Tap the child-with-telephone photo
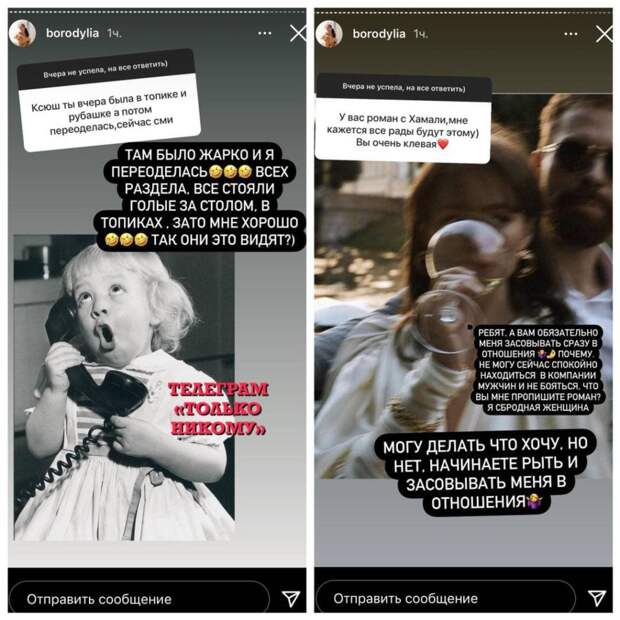620x620 pixels. (x=124, y=388)
